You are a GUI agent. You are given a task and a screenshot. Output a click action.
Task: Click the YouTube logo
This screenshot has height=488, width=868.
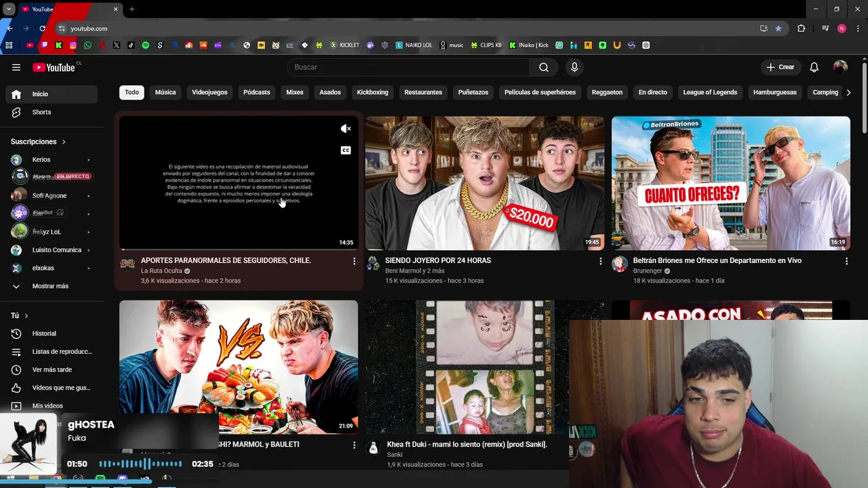[x=54, y=67]
